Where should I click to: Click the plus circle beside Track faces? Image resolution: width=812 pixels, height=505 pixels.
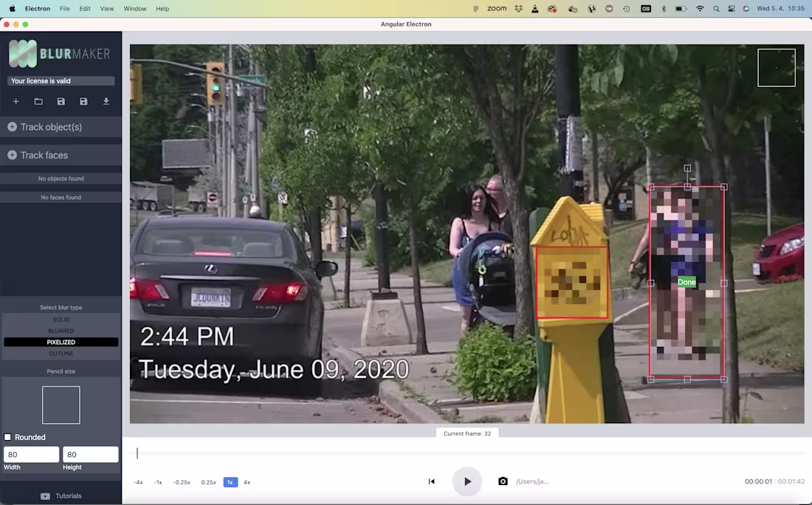(x=12, y=155)
